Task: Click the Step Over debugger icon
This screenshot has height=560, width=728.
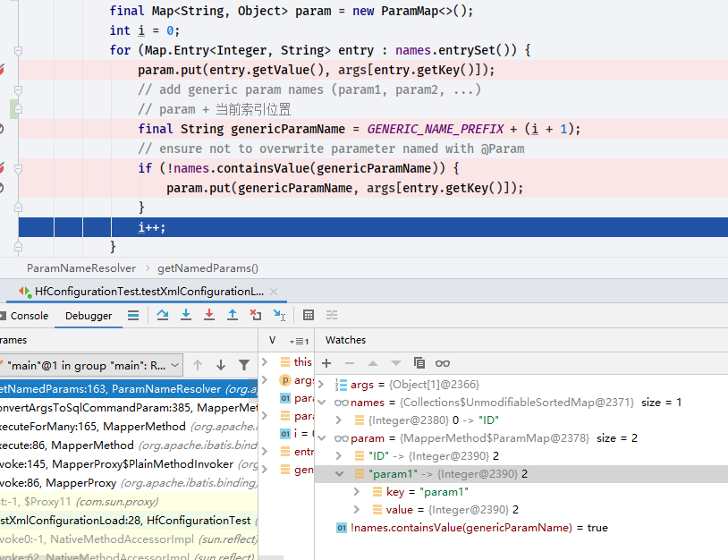Action: click(163, 316)
